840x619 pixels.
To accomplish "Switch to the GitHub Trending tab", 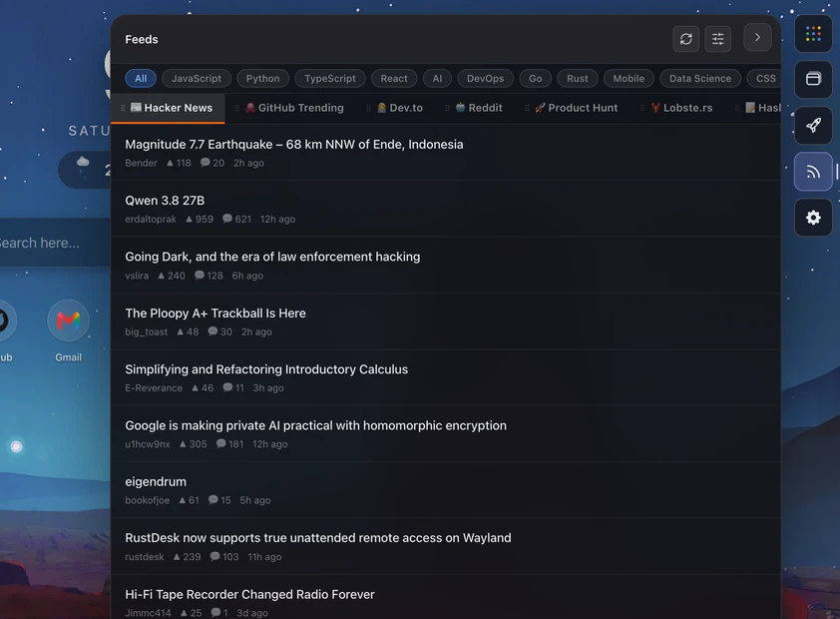I will point(294,108).
